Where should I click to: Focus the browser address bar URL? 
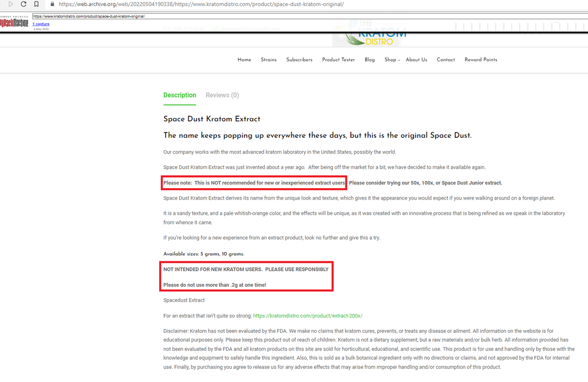[x=201, y=4]
